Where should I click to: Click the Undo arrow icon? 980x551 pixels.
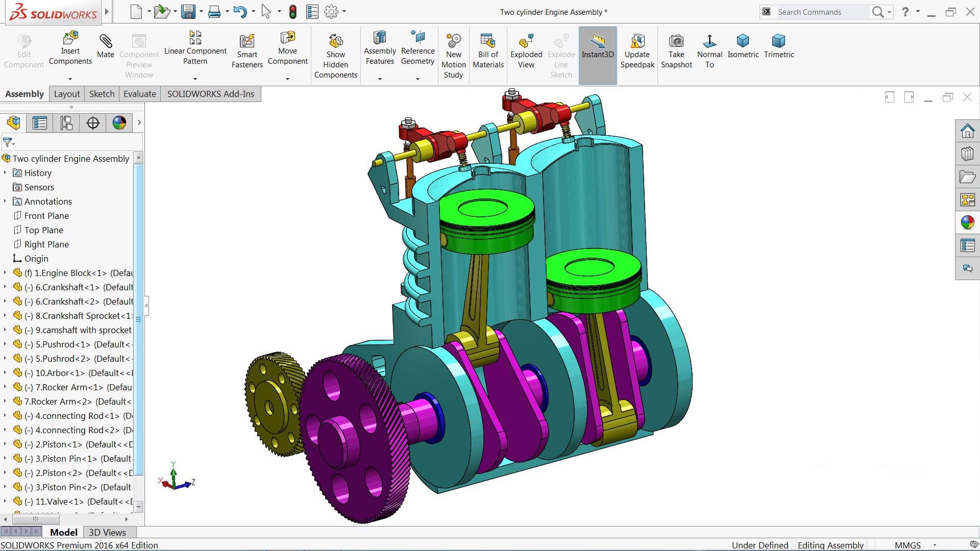240,12
